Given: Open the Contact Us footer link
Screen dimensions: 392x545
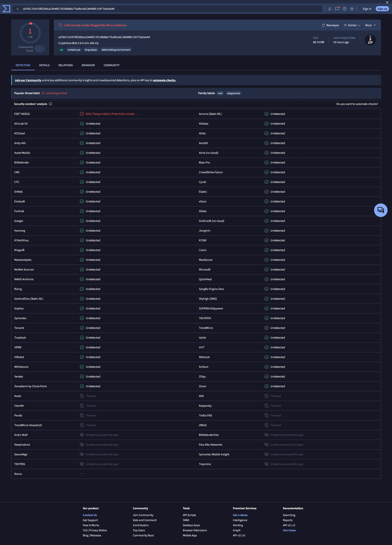Looking at the screenshot, I should [90, 515].
